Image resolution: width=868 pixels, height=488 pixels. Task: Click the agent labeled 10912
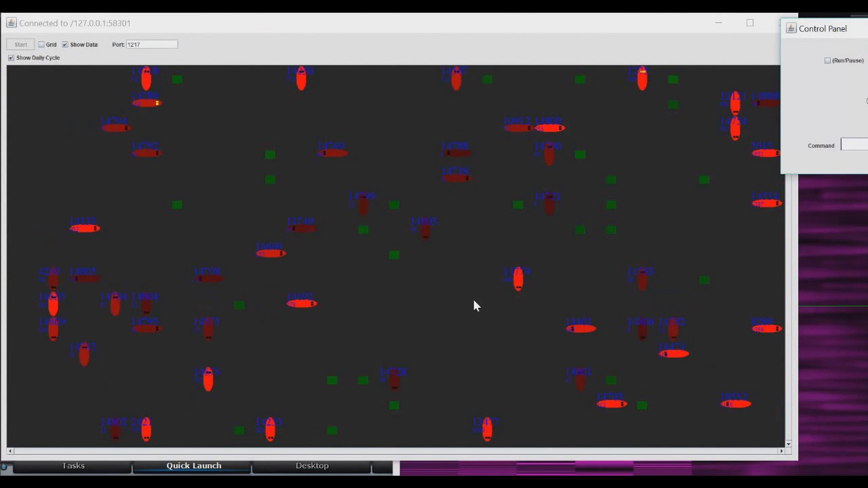[518, 127]
